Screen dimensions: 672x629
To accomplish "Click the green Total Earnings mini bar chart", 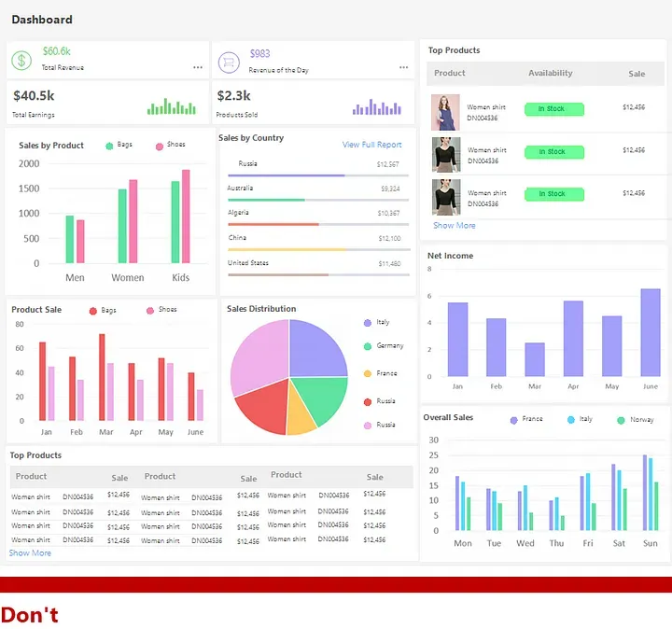I will pos(172,106).
